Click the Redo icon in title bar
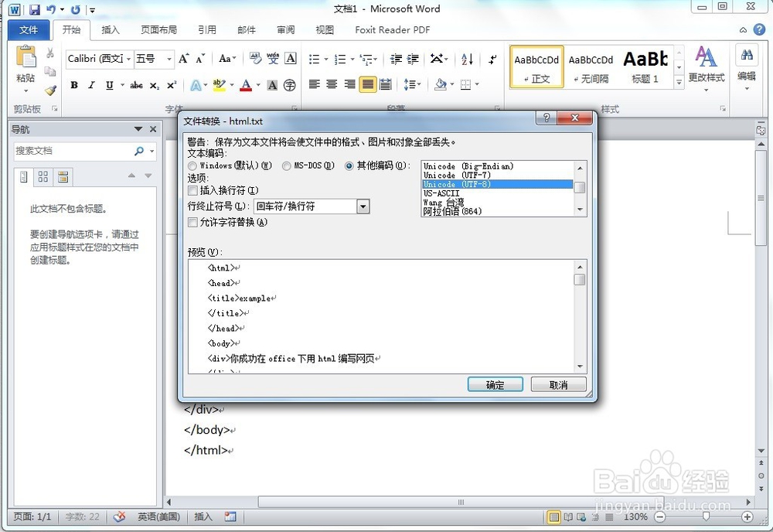The width and height of the screenshot is (773, 532). (x=76, y=9)
